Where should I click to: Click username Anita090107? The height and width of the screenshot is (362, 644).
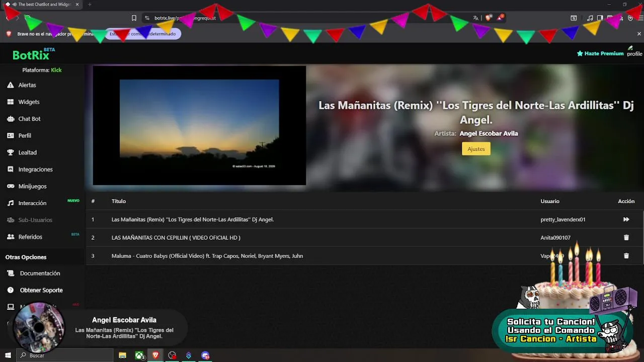[555, 237]
